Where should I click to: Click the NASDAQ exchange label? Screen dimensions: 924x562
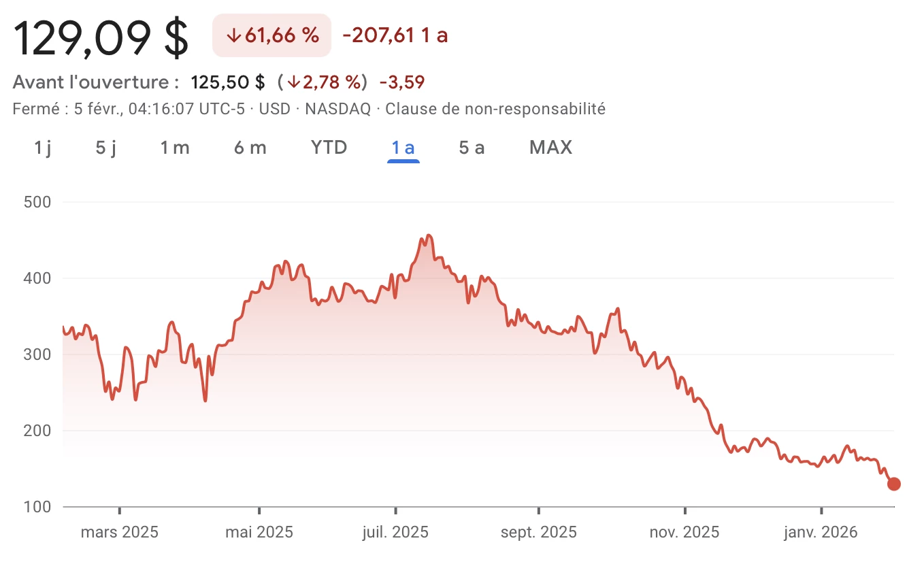[x=337, y=108]
